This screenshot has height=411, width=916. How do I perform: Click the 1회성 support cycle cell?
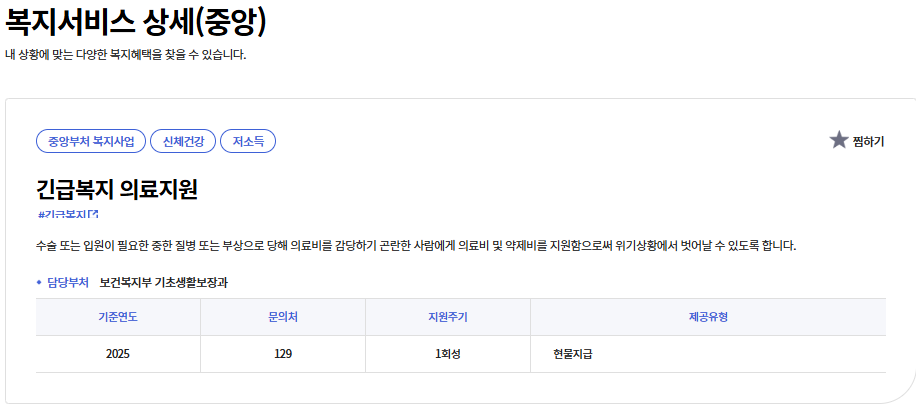tap(447, 354)
